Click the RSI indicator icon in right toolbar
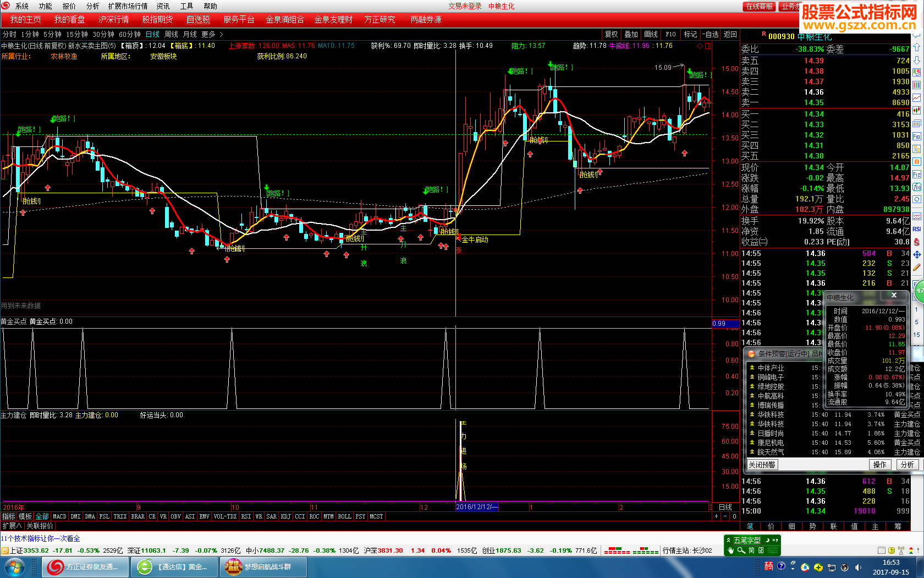Image resolution: width=924 pixels, height=578 pixels. (917, 229)
